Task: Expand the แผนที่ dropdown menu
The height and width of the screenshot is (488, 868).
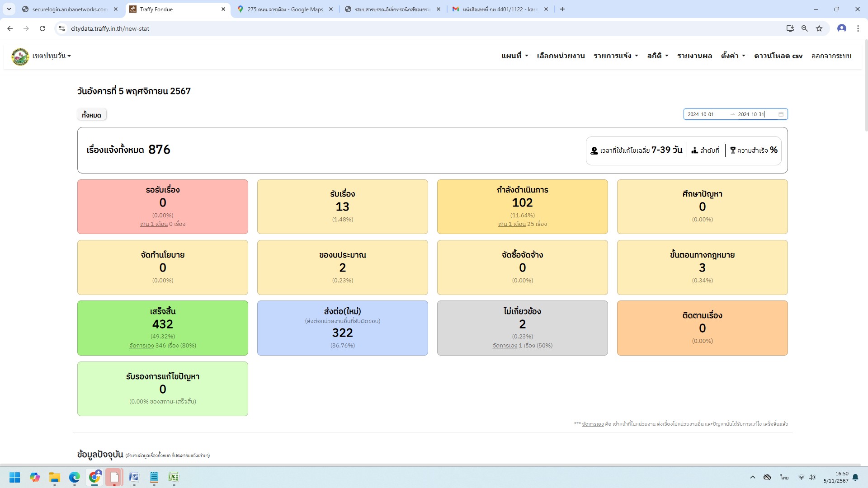Action: (x=514, y=56)
